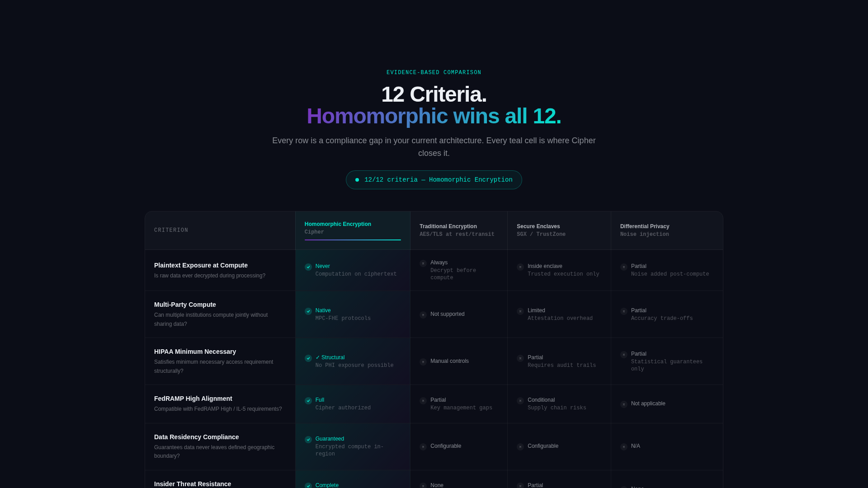Click 'AES/TLS at rest/transit' subheader
Screen dimensions: 868x488
457,235
